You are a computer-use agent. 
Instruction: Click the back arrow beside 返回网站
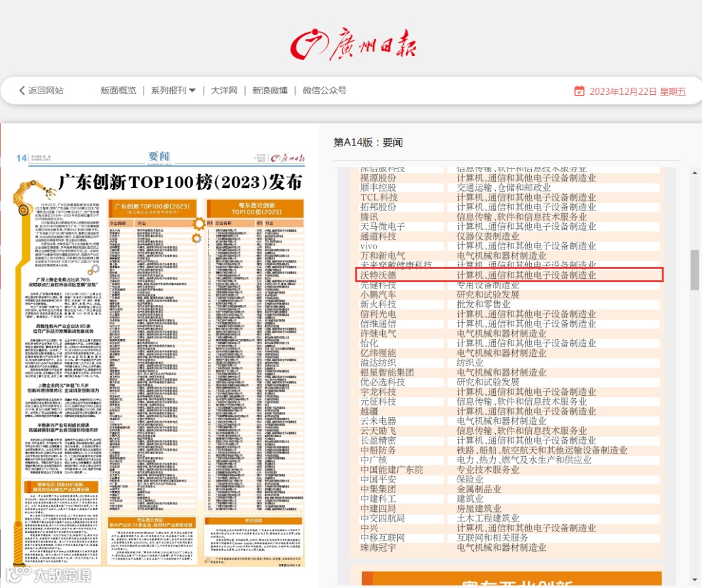point(22,90)
